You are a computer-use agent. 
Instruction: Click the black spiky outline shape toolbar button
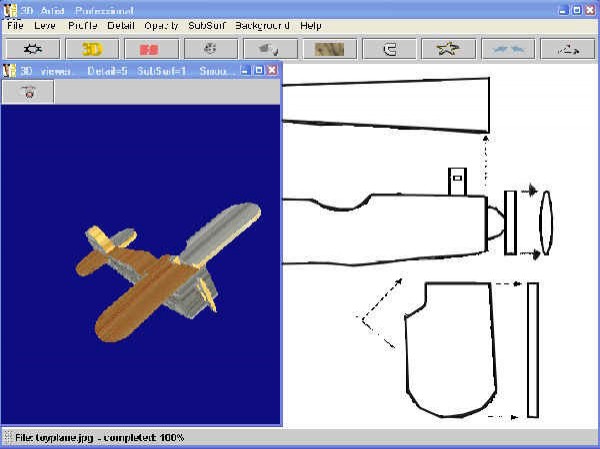33,49
